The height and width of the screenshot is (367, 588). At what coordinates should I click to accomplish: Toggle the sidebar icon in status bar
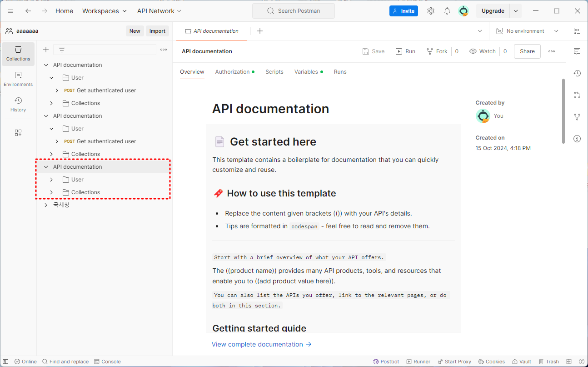pyautogui.click(x=5, y=362)
